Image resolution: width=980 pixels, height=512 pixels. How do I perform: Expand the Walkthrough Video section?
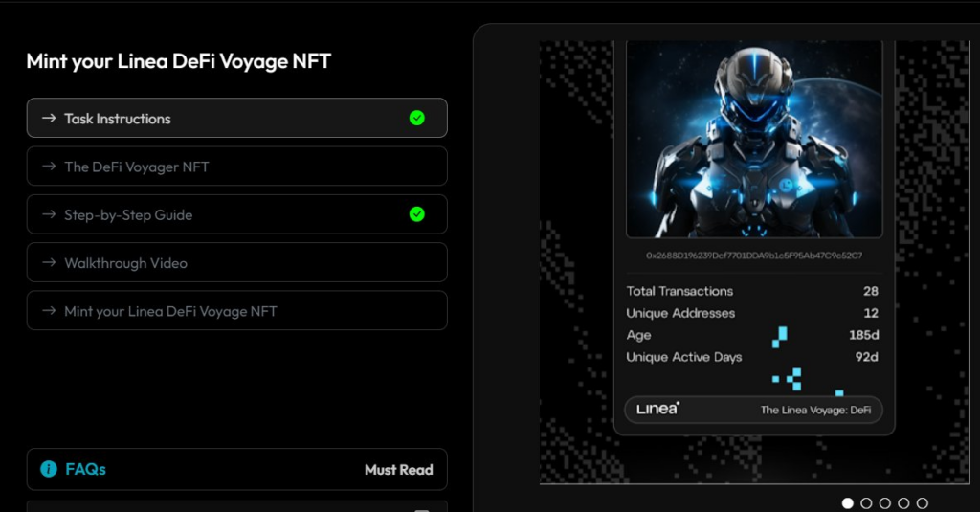point(237,262)
